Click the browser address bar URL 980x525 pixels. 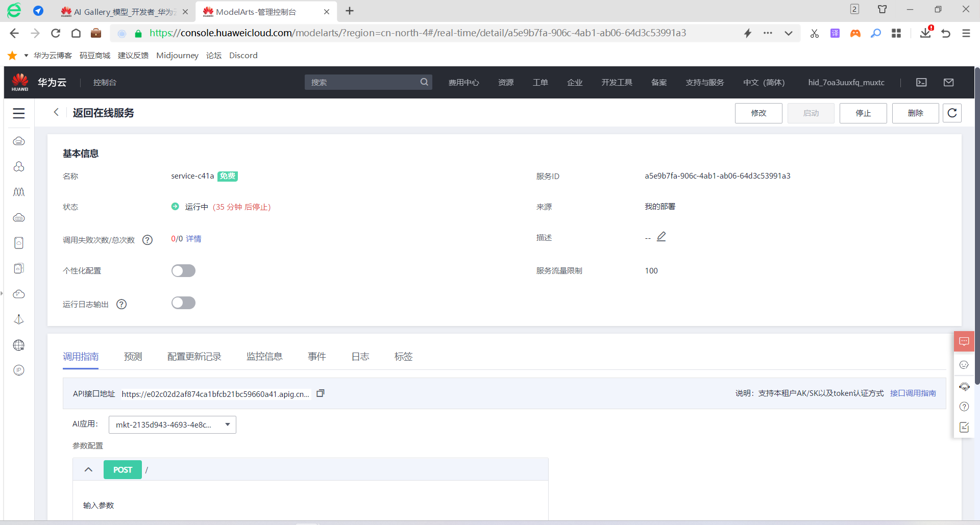(x=418, y=33)
